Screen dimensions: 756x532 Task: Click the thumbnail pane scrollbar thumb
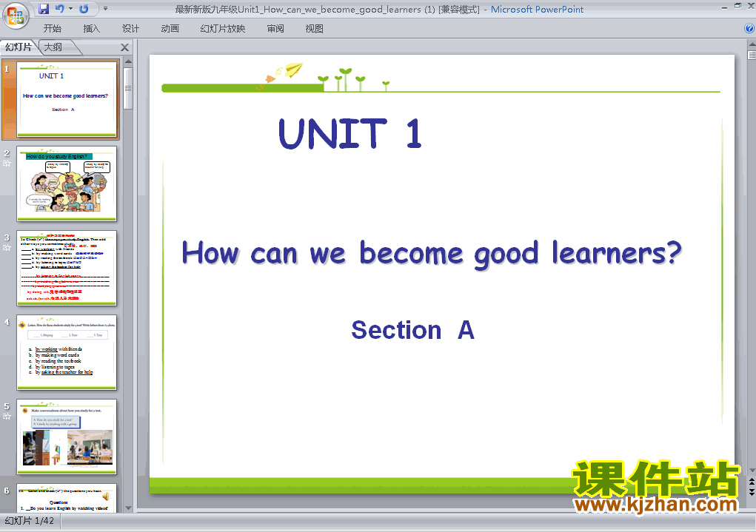pyautogui.click(x=128, y=89)
